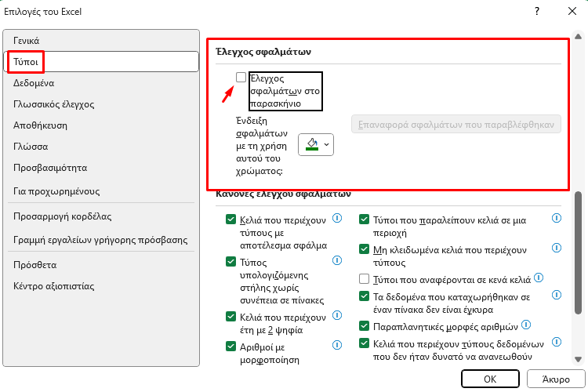The image size is (588, 392).
Task: Open the Για προχωρημένους category
Action: 101,191
